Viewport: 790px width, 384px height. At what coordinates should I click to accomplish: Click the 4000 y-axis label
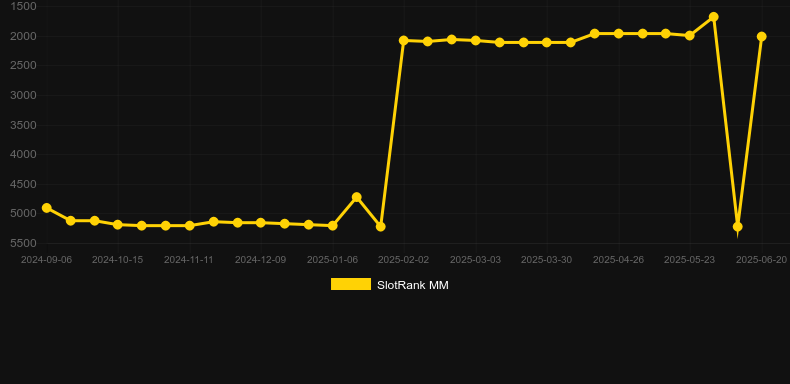tap(23, 154)
